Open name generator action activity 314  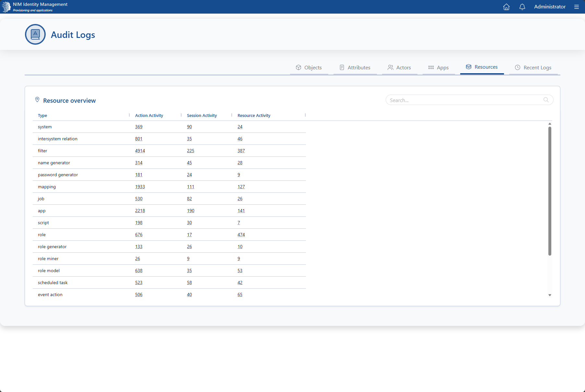point(139,163)
